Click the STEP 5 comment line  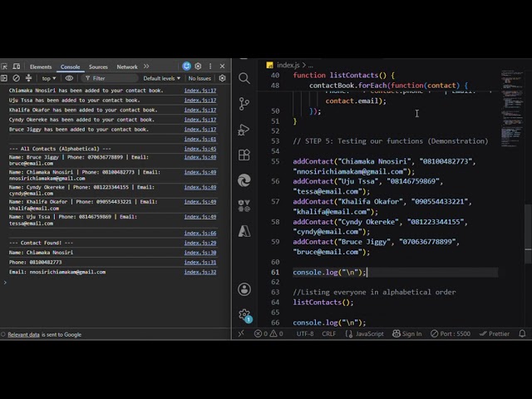point(391,141)
